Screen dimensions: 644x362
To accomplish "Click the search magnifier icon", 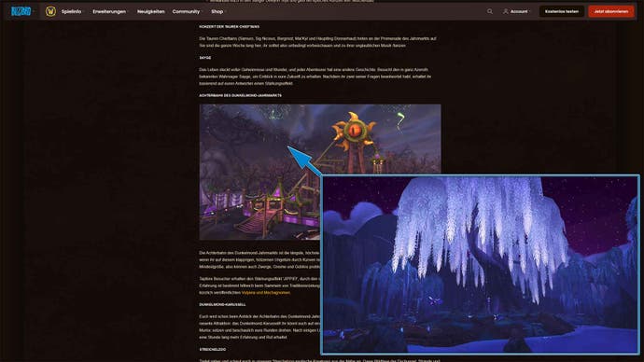I will (x=490, y=11).
